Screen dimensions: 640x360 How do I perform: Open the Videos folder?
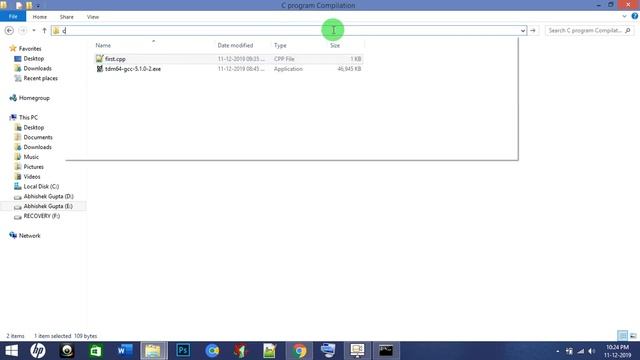[32, 176]
